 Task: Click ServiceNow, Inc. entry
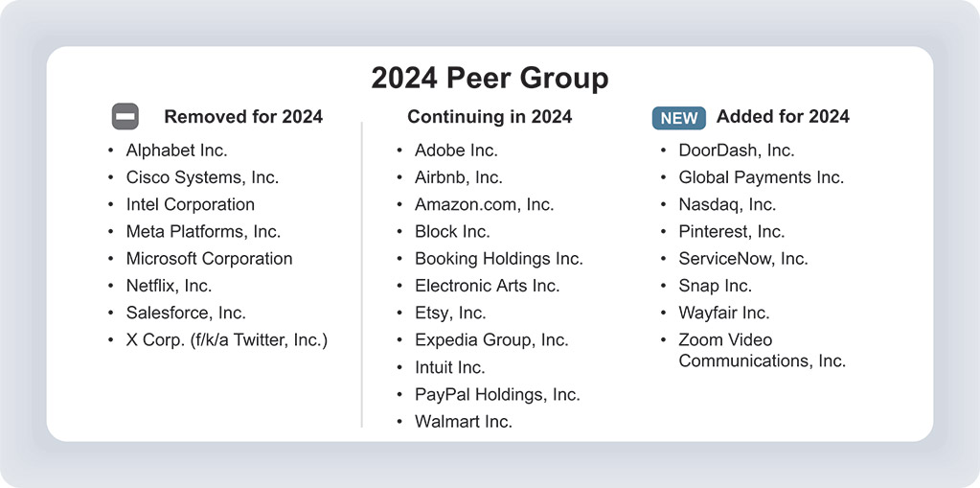click(x=743, y=259)
